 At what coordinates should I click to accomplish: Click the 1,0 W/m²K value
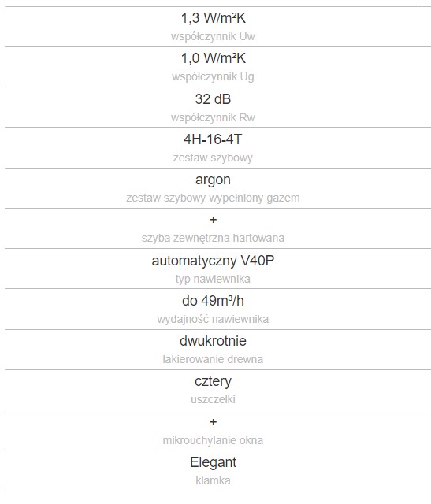214,58
